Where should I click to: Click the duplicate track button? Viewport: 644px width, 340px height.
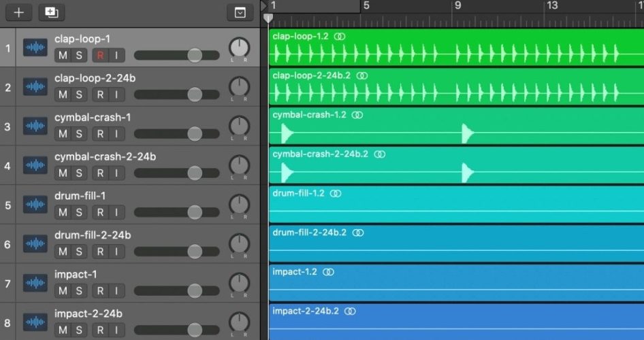51,13
